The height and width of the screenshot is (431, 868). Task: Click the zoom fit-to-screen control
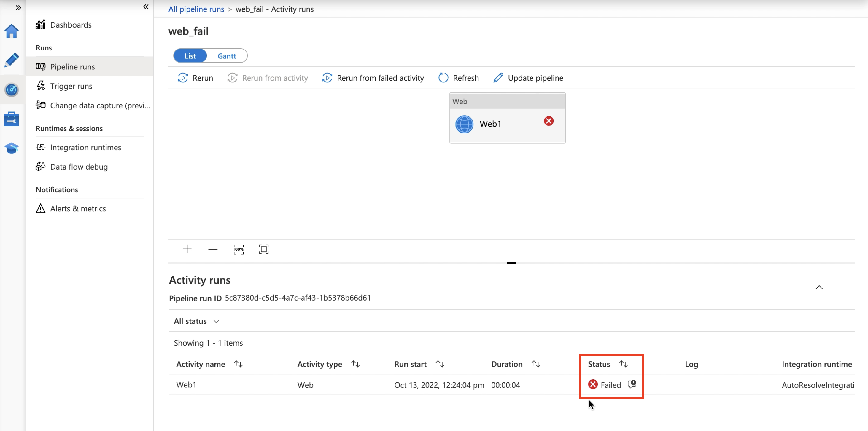(x=264, y=249)
